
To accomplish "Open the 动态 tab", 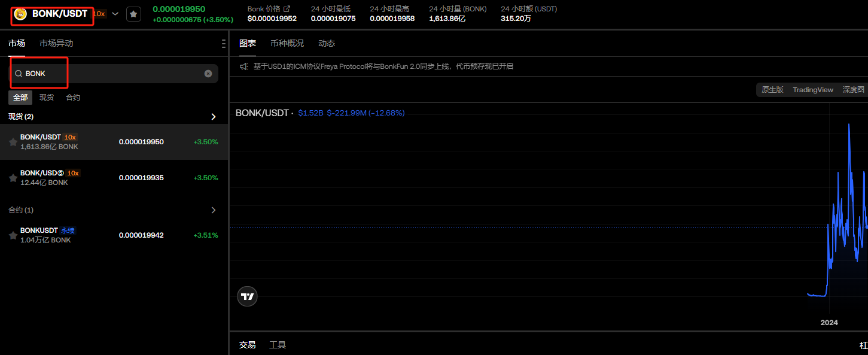I will point(327,43).
